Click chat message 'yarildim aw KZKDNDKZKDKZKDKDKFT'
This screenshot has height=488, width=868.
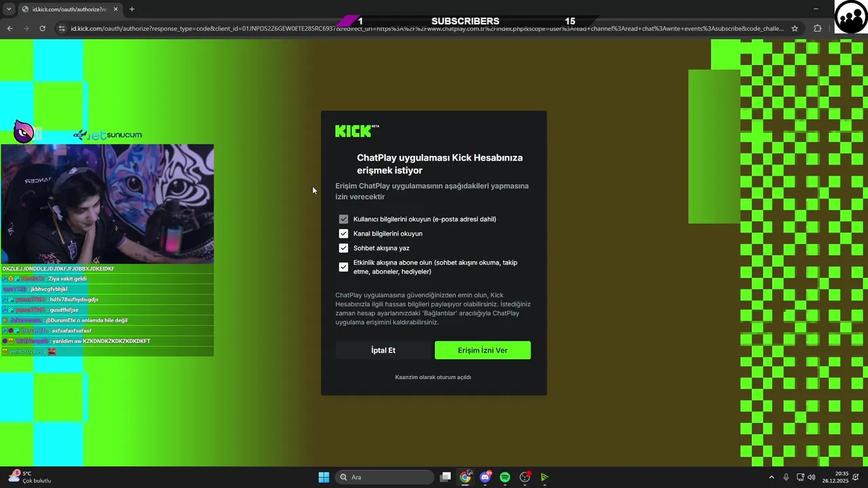point(101,341)
